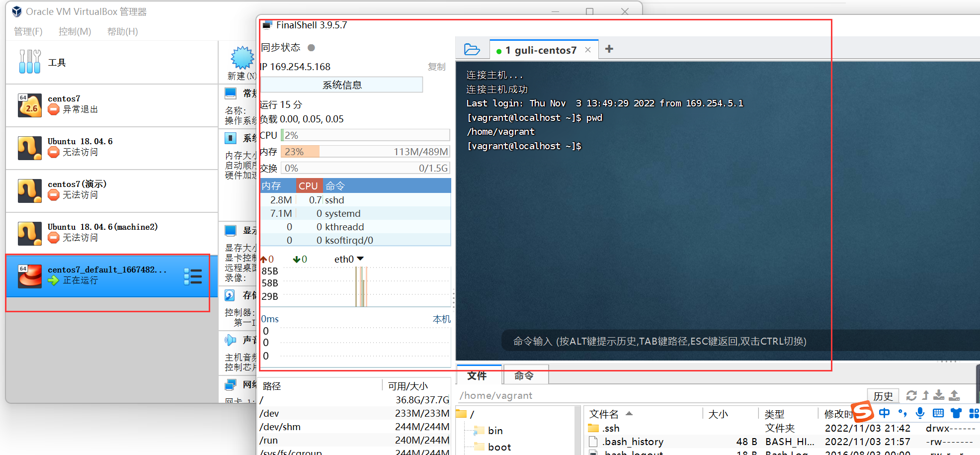
Task: Open VirtualBox 管理(F) menu
Action: tap(28, 31)
